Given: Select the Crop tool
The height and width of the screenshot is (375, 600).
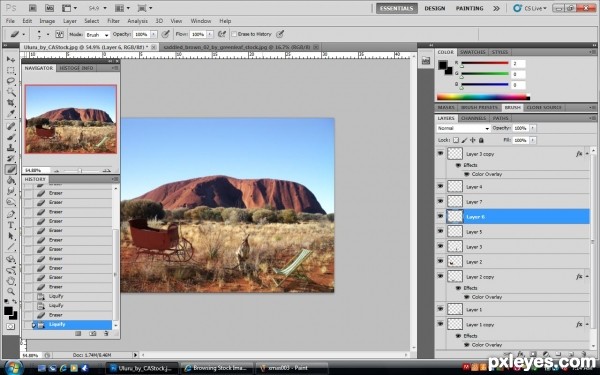Looking at the screenshot, I should coord(11,103).
